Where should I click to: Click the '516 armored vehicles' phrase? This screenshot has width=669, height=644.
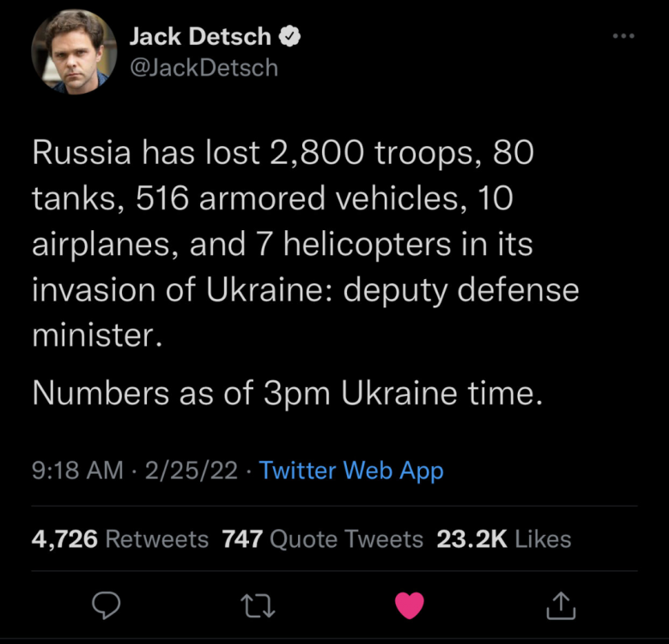coord(301,198)
